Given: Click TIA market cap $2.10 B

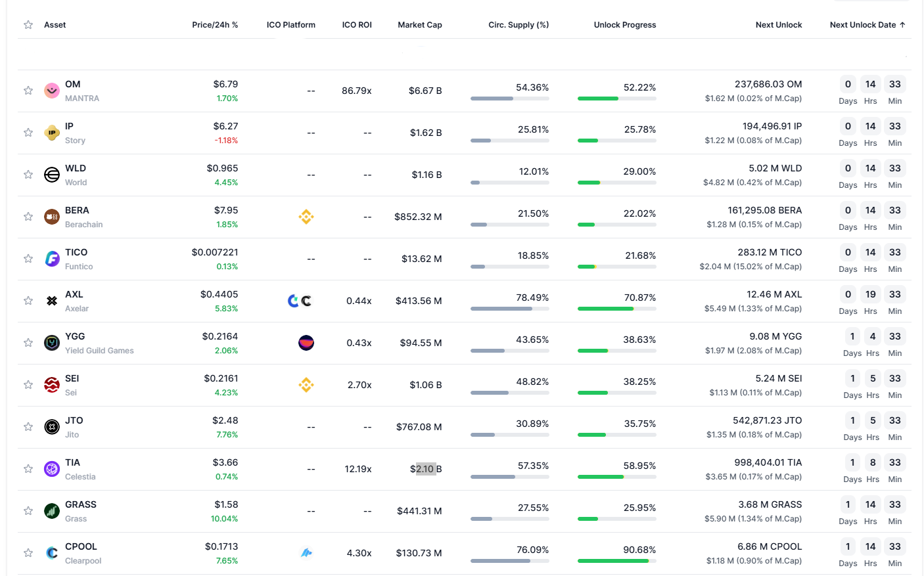Looking at the screenshot, I should (426, 469).
